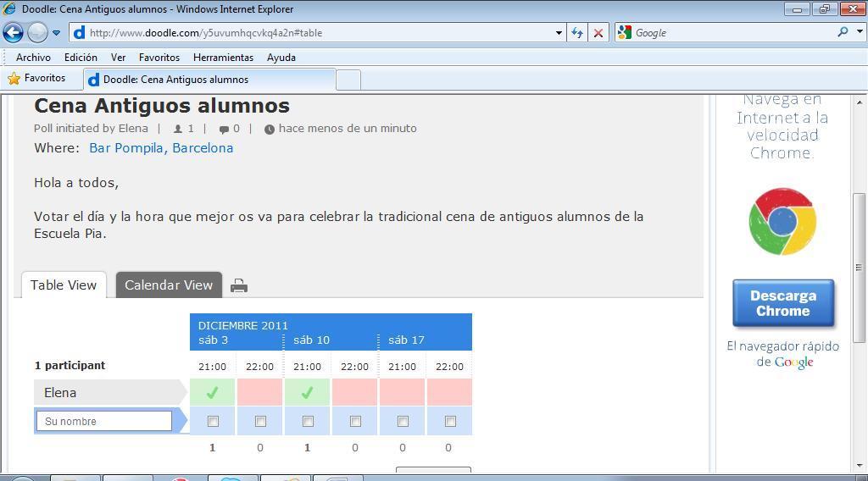
Task: Tick the sáb 17 22:00 checkbox
Action: 450,421
